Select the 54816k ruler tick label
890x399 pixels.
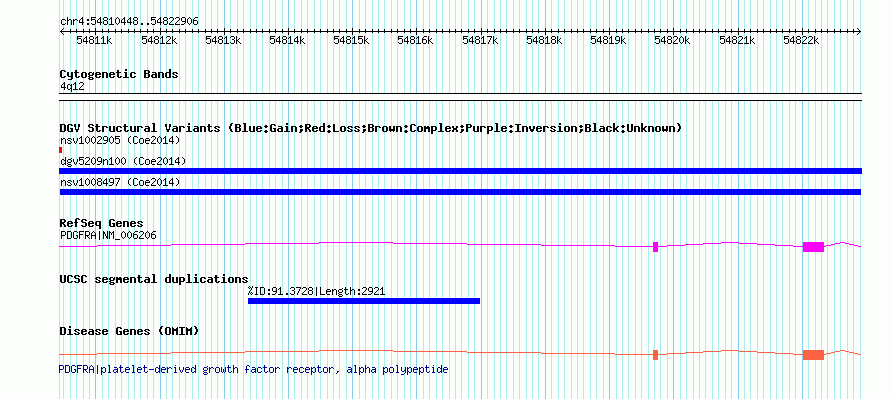(416, 40)
